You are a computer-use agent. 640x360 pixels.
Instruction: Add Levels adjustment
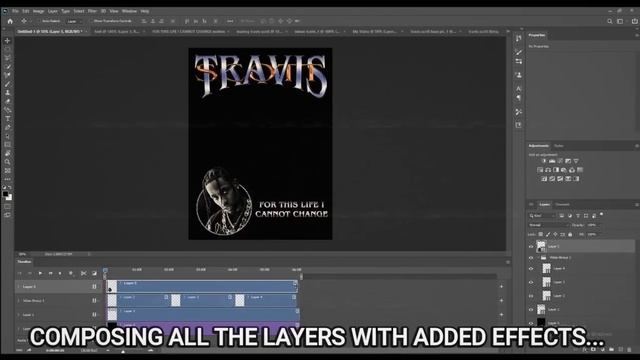coord(552,161)
